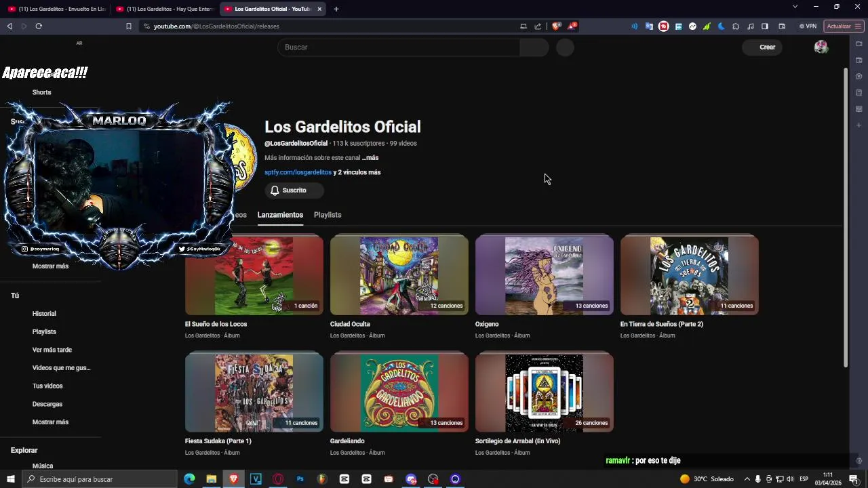Screen dimensions: 868x488
Task: Open Opera browser from the taskbar
Action: [278, 479]
